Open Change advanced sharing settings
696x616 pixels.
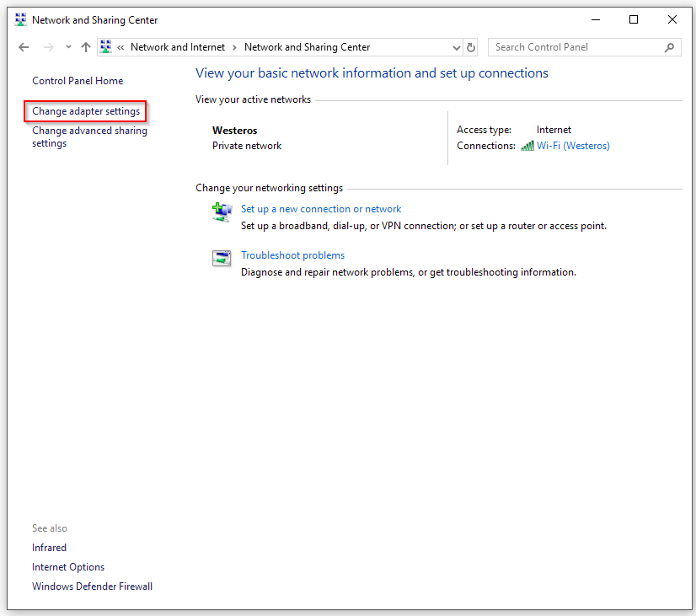88,137
